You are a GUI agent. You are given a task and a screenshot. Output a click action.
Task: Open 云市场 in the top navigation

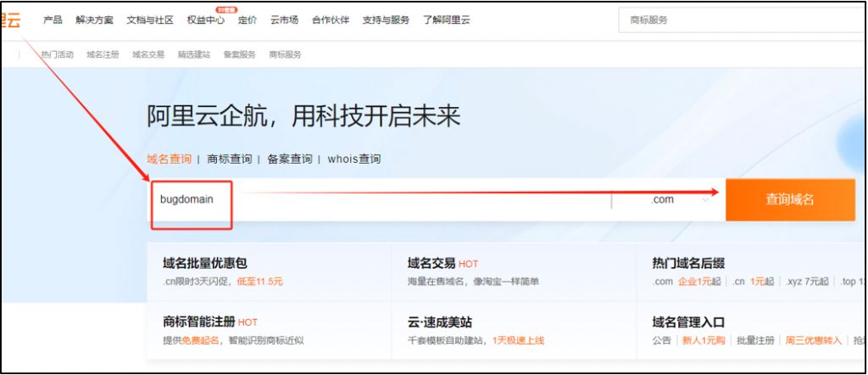[285, 20]
